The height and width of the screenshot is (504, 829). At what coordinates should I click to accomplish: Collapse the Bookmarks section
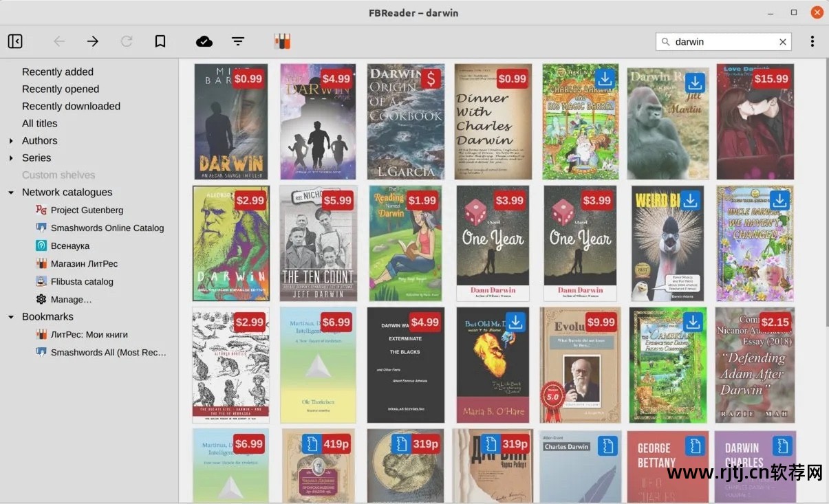click(11, 317)
